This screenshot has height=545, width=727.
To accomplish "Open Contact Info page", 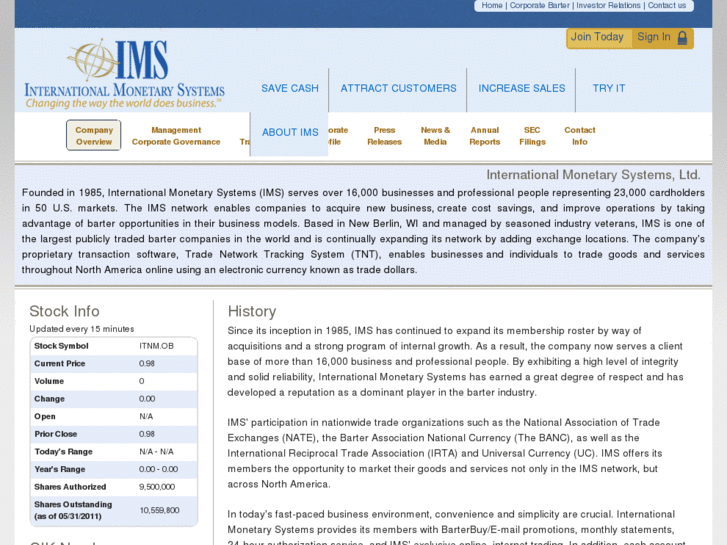I will pos(580,136).
